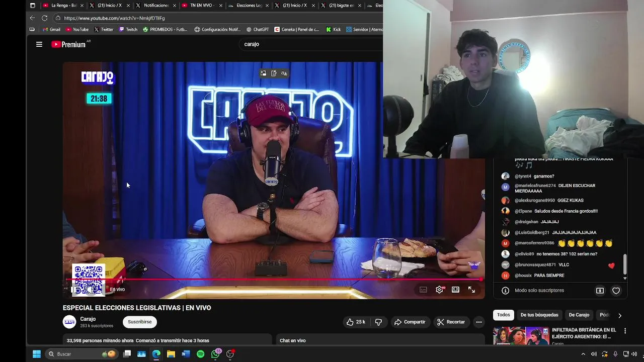Show more chips with right arrow
644x362 pixels.
620,315
